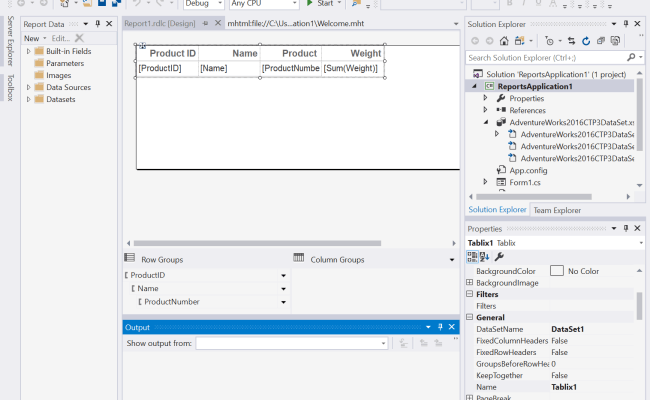Expand References node in Solution Explorer
Viewport: 650px width, 400px height.
coord(485,110)
